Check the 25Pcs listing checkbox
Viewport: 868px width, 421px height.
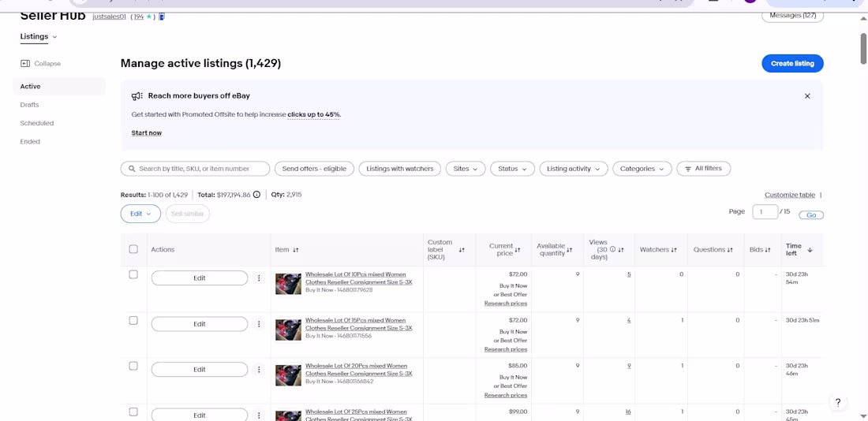pos(133,412)
